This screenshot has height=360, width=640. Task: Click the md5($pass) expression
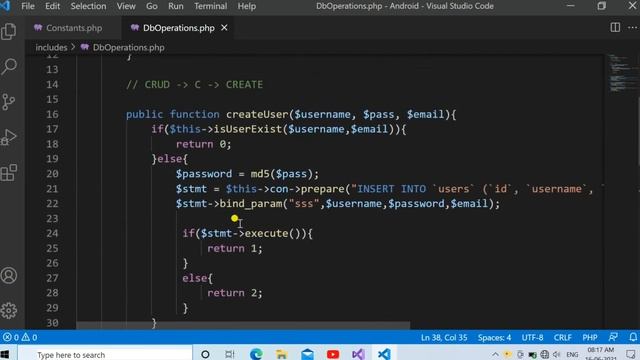(281, 174)
